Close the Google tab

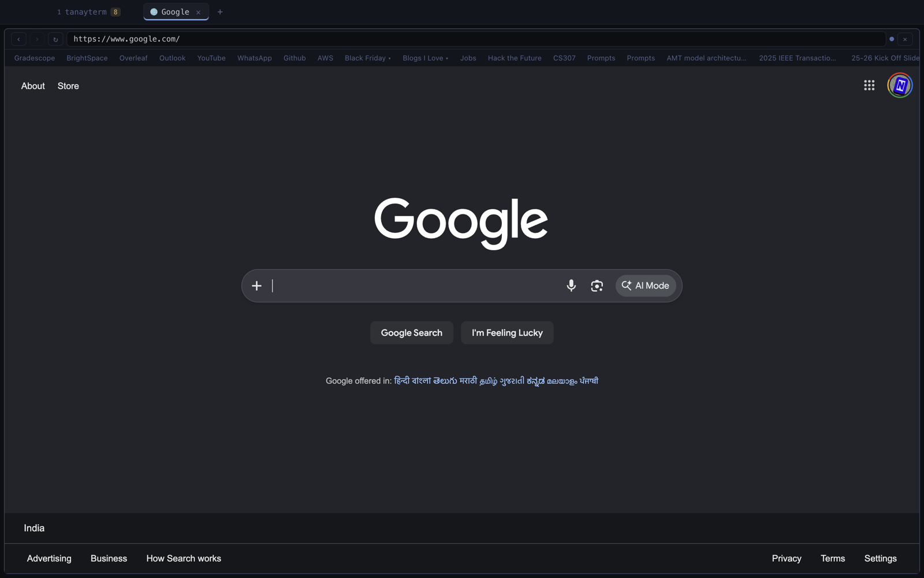coord(198,12)
